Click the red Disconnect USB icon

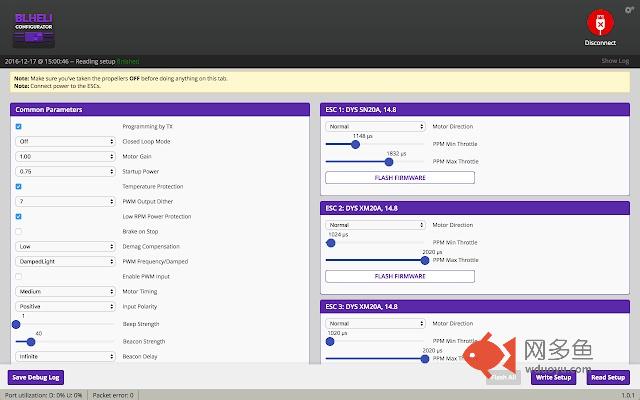tap(600, 23)
